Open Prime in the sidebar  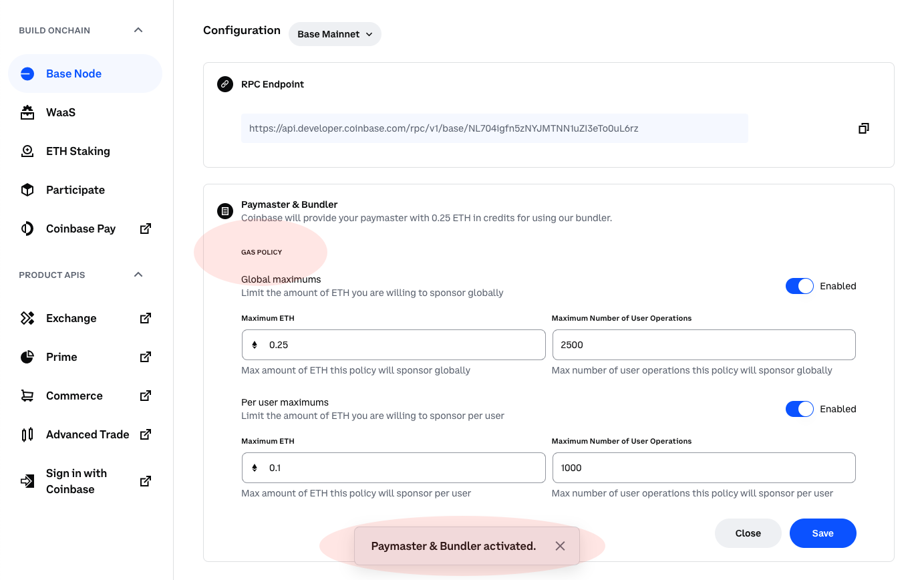(x=61, y=357)
